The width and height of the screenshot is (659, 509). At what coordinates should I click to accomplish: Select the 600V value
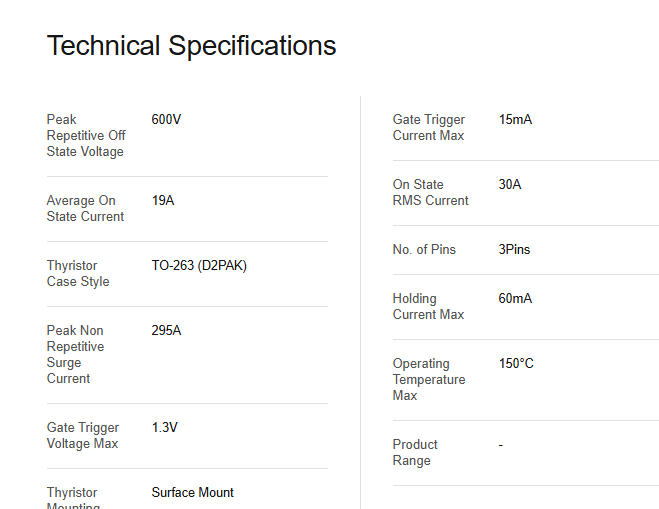[166, 119]
